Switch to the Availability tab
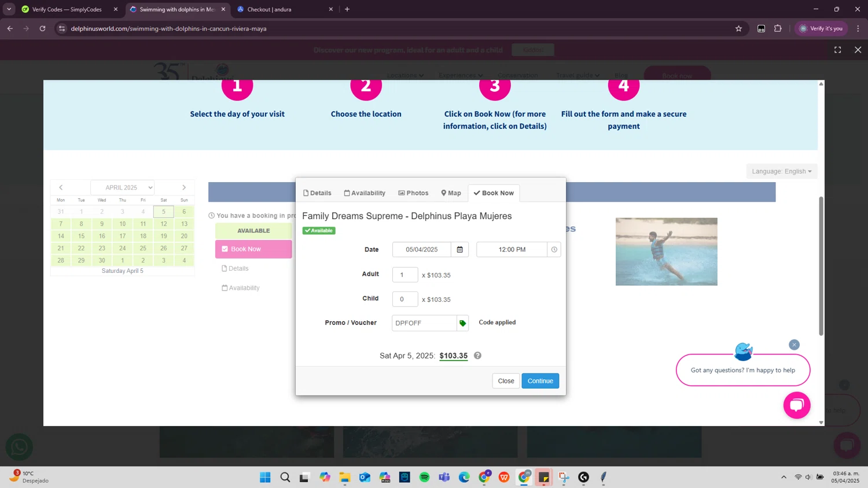This screenshot has width=868, height=488. (x=365, y=193)
